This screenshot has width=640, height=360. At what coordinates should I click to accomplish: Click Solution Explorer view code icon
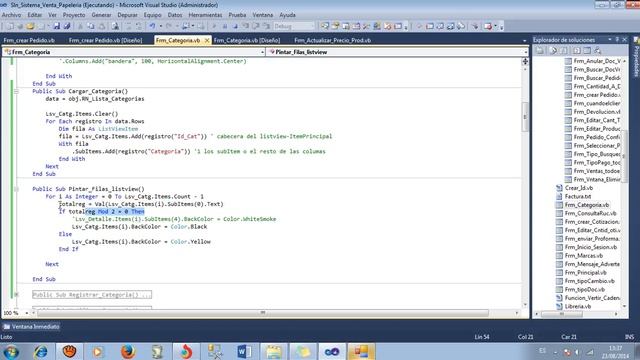click(x=577, y=51)
